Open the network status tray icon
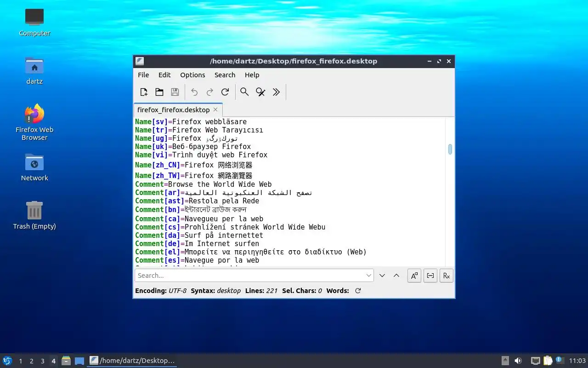This screenshot has height=368, width=588. tap(535, 361)
